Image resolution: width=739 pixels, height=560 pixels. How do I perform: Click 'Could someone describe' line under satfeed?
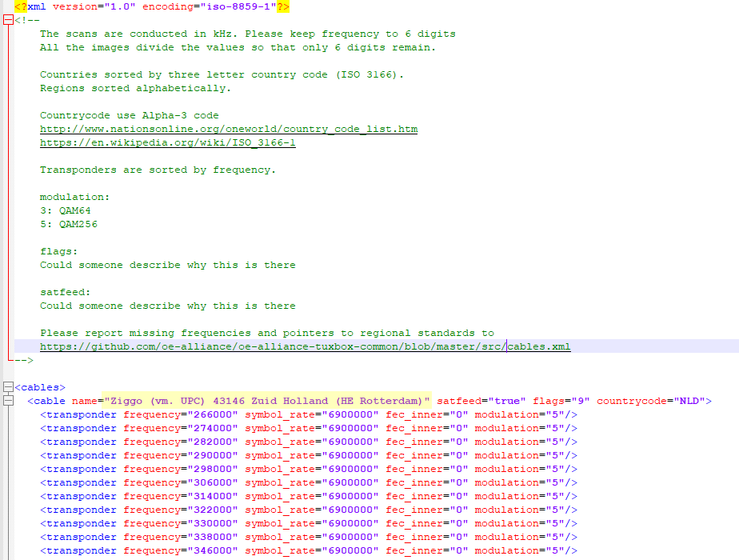point(168,306)
